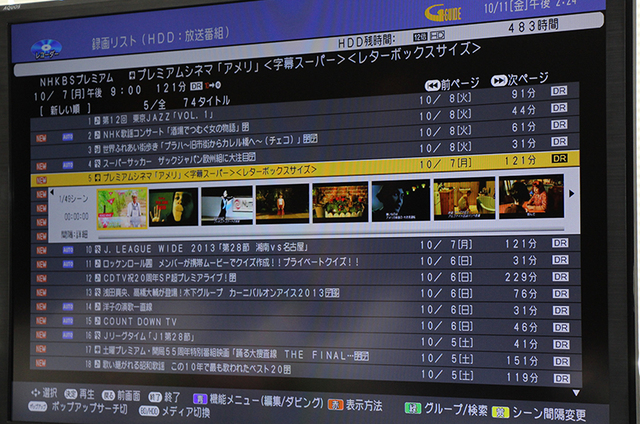
Task: Click the NEW badge on NHK歌謡コンサート row
Action: [x=41, y=138]
